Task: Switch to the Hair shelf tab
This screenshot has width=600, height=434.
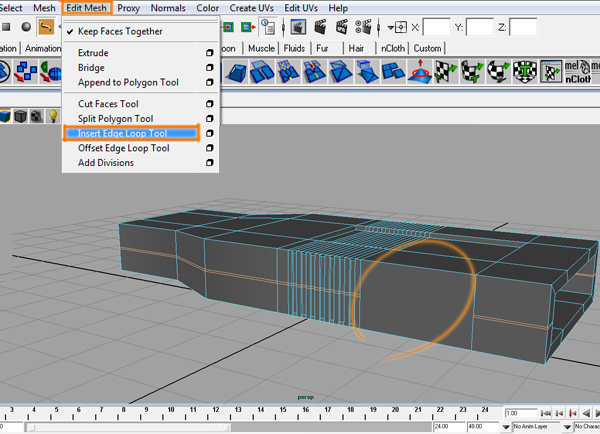Action: click(x=356, y=48)
